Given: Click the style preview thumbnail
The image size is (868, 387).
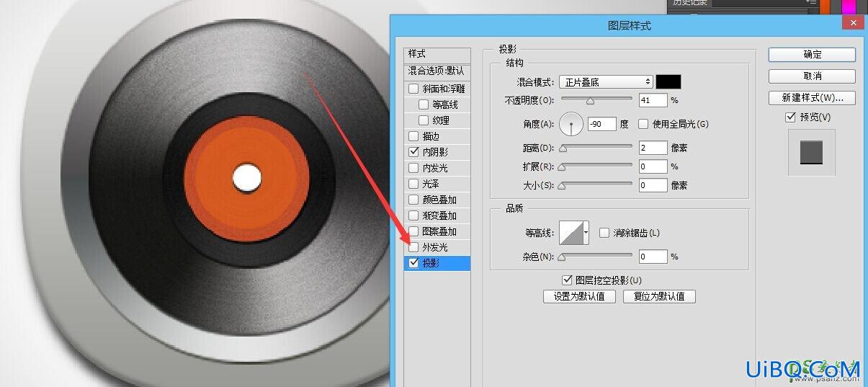Looking at the screenshot, I should (812, 152).
